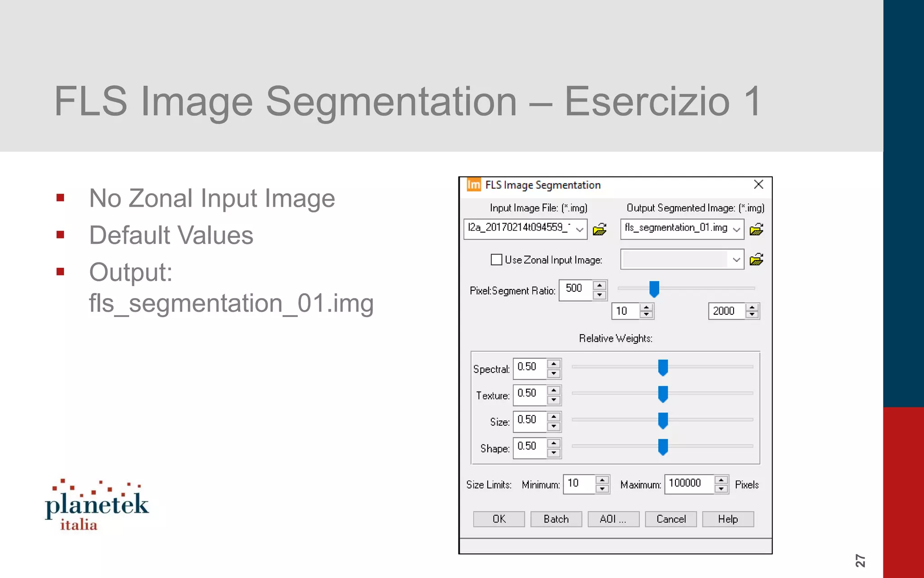
Task: Open the Output Segmented Image browse folder icon
Action: pyautogui.click(x=756, y=229)
